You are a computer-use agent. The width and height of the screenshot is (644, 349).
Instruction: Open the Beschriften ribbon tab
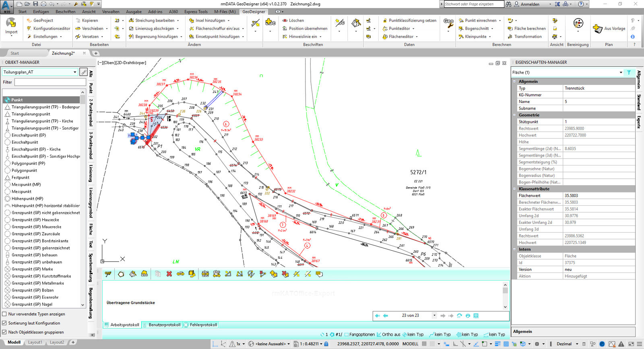coord(65,12)
